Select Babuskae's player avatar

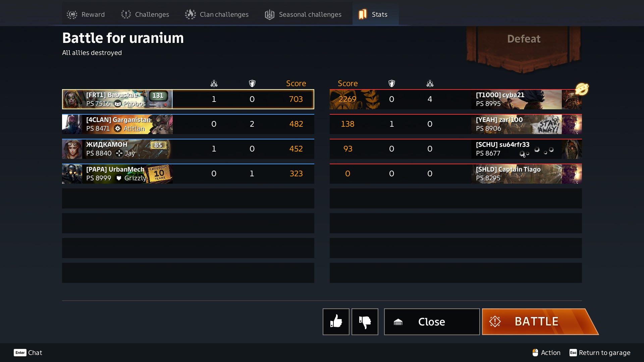[x=72, y=99]
